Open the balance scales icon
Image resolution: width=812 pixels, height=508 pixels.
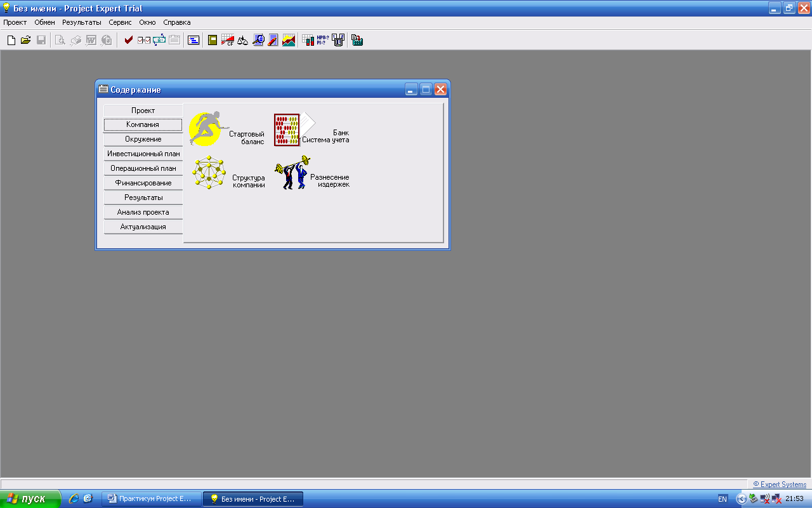[x=242, y=40]
